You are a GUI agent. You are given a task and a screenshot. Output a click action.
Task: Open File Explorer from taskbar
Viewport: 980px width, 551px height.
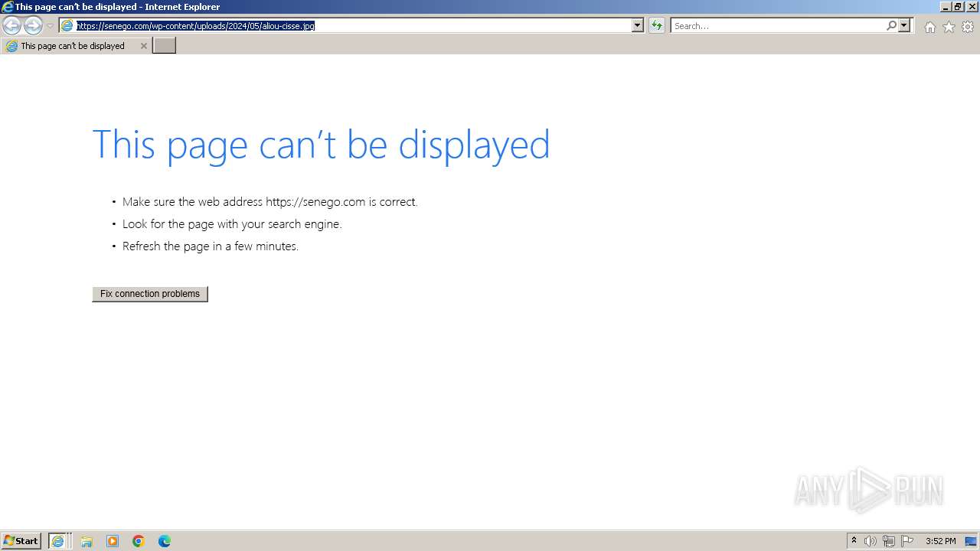pos(87,541)
